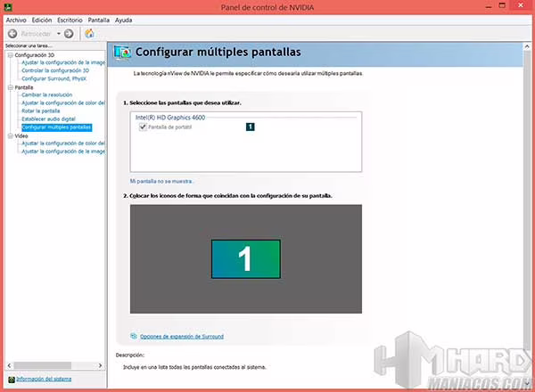Select Ajustar la configuración de color under Pantalla
This screenshot has width=535, height=392.
click(x=63, y=103)
